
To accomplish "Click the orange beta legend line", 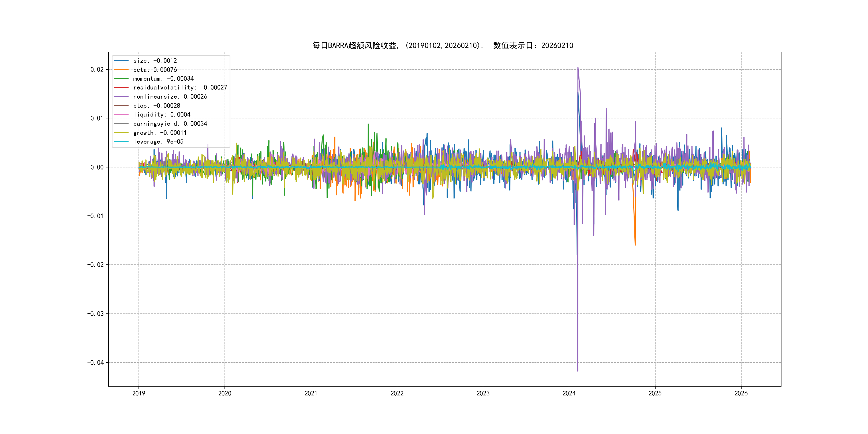I will pos(121,70).
